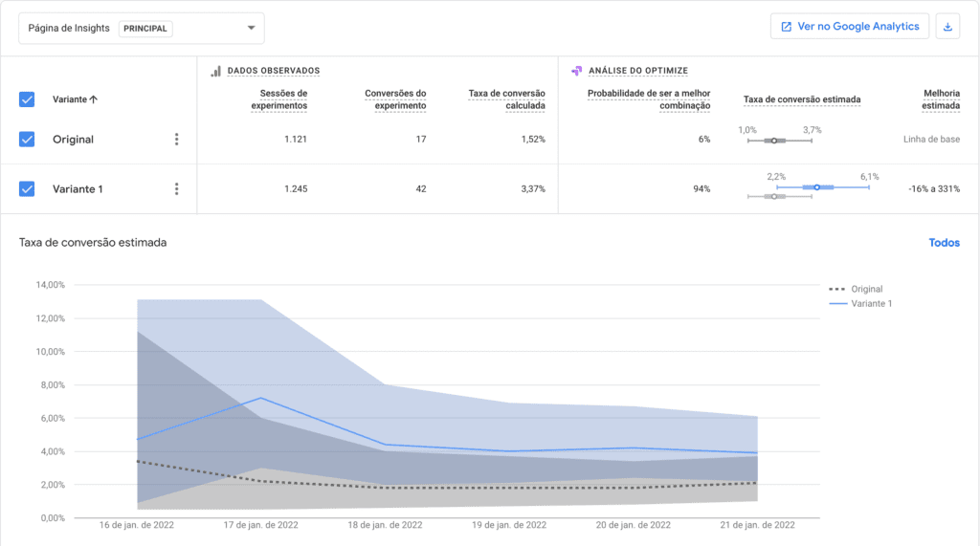Click the Taxa de conversão estimada column header

coord(802,99)
